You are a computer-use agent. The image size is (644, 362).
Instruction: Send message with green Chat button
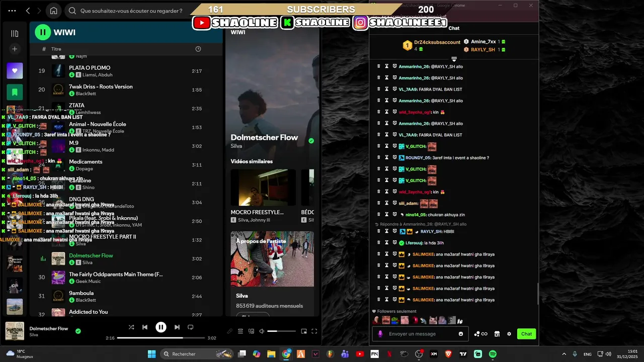point(526,334)
